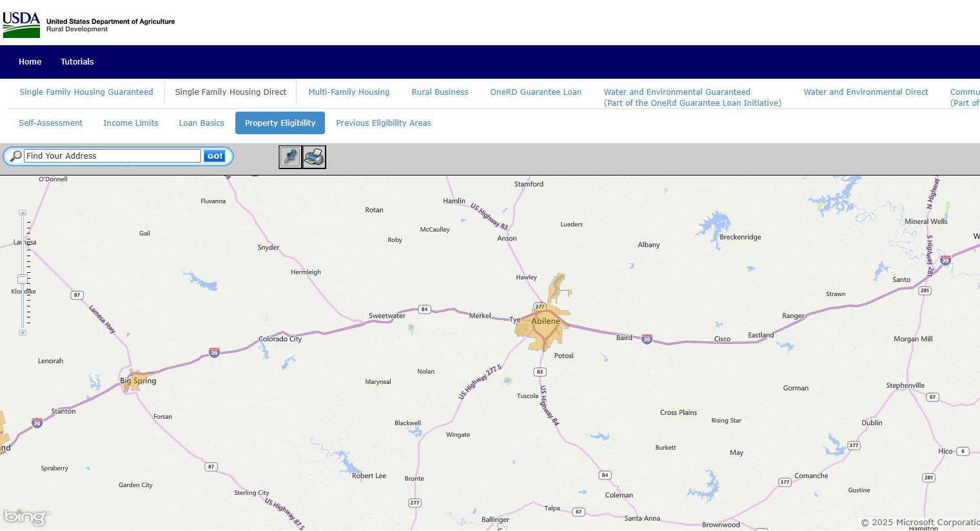The width and height of the screenshot is (980, 531).
Task: Open the Income Limits section
Action: (130, 123)
